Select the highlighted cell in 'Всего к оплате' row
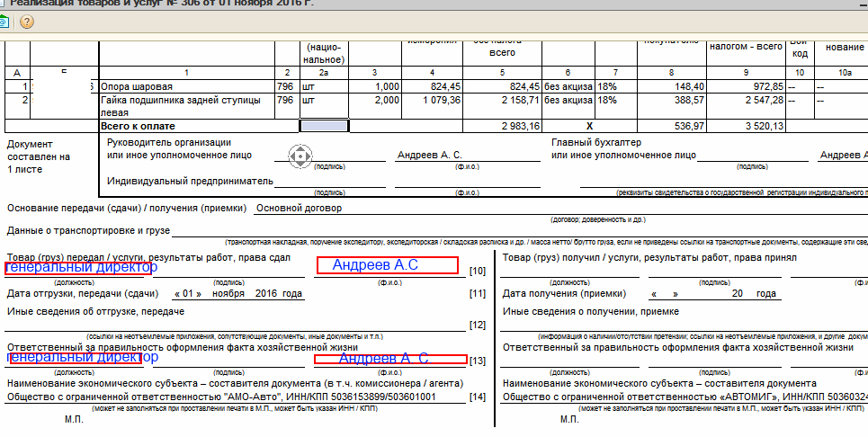Image resolution: width=868 pixels, height=437 pixels. click(324, 126)
